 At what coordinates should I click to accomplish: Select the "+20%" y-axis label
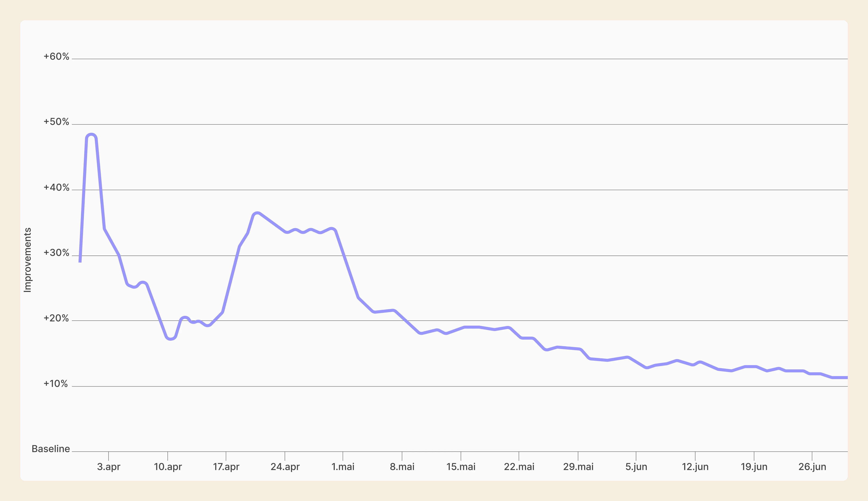click(x=56, y=318)
